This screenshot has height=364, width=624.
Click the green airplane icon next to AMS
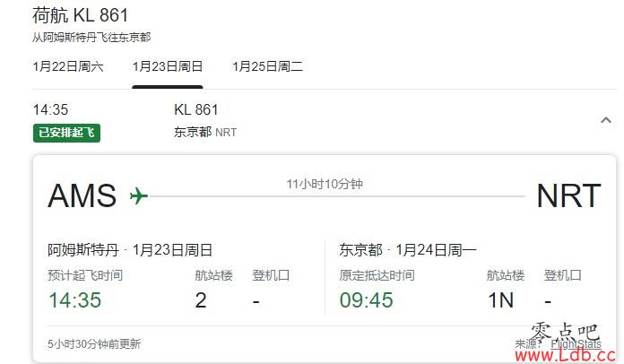pyautogui.click(x=138, y=196)
